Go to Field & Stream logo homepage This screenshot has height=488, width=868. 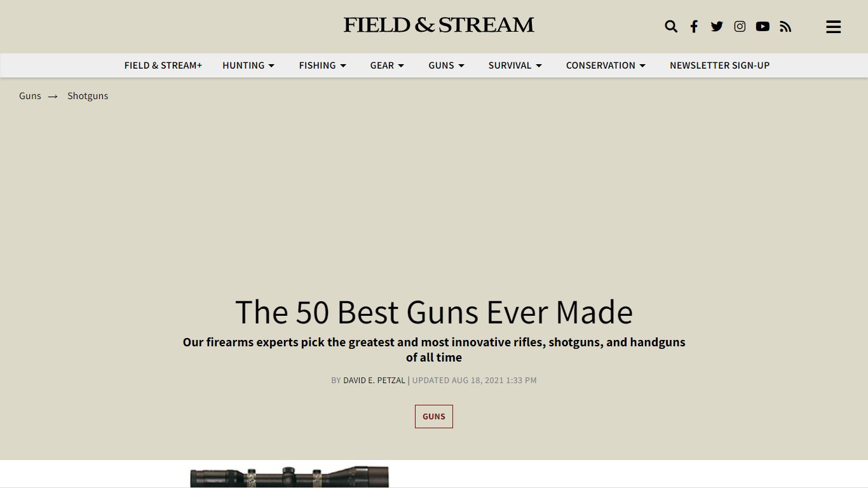click(439, 25)
